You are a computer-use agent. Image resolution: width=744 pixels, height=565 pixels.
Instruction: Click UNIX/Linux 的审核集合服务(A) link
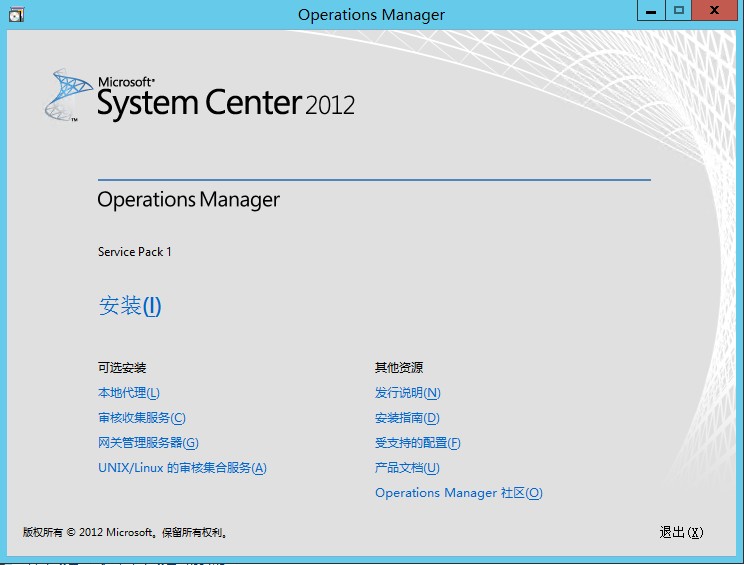tap(182, 468)
